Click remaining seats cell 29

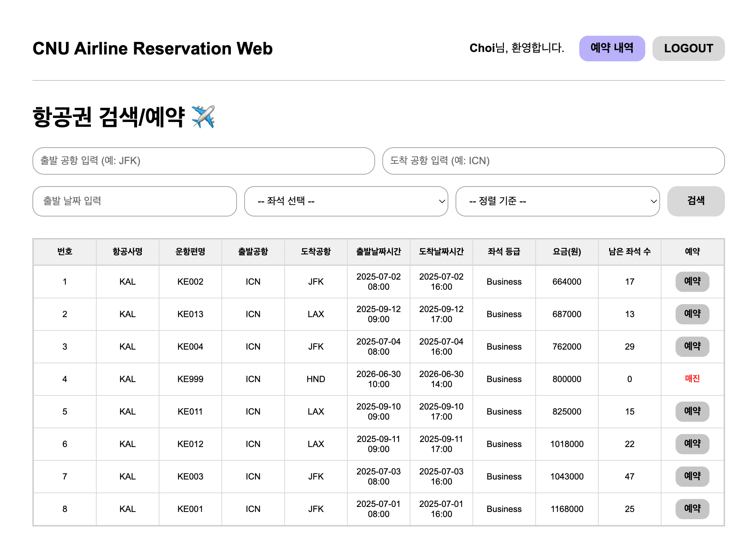[x=630, y=347]
